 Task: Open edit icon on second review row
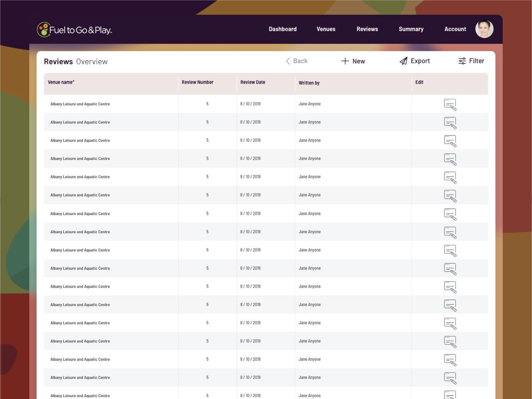click(450, 123)
